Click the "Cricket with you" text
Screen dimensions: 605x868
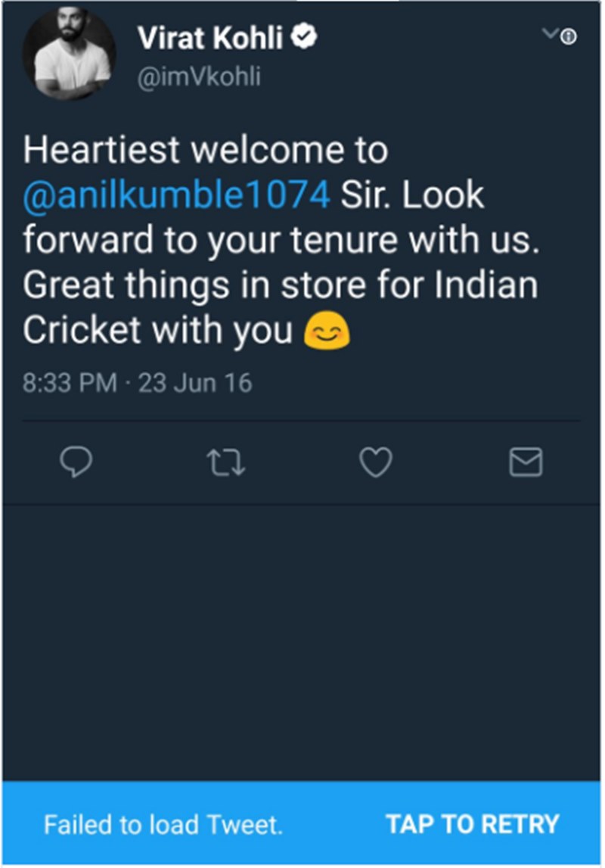click(157, 332)
